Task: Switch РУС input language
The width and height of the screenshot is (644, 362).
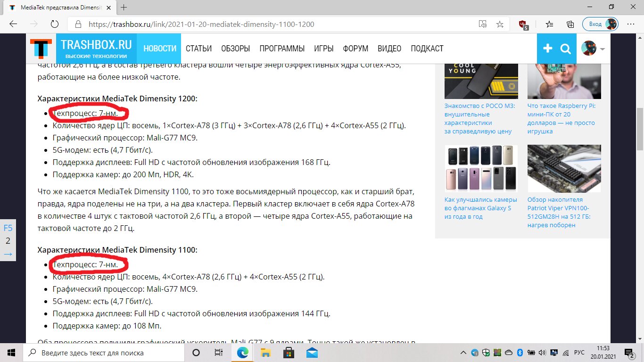Action: (x=579, y=353)
